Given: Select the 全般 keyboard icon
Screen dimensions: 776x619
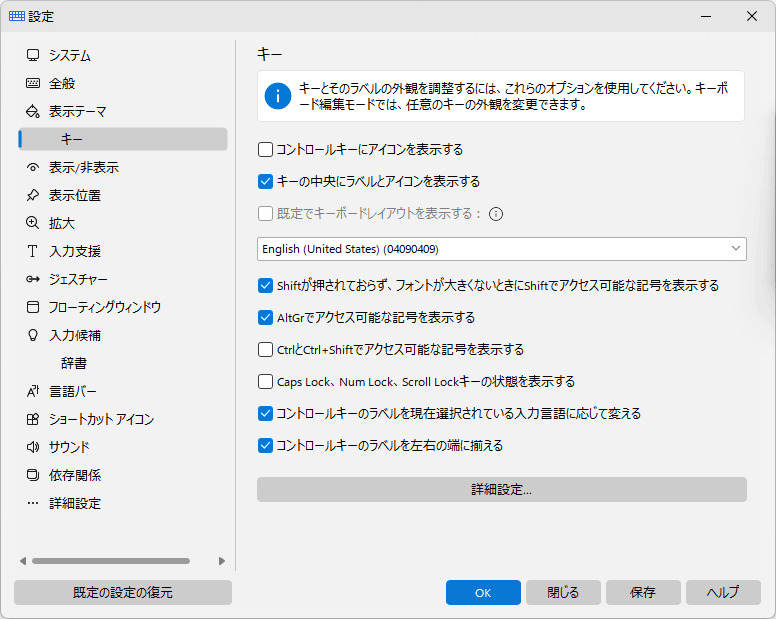Looking at the screenshot, I should coord(33,83).
